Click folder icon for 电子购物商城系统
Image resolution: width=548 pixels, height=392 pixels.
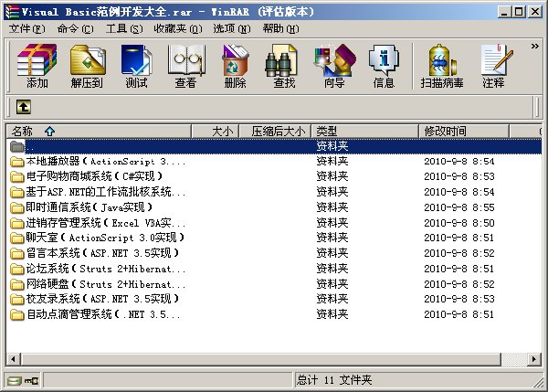[16, 176]
